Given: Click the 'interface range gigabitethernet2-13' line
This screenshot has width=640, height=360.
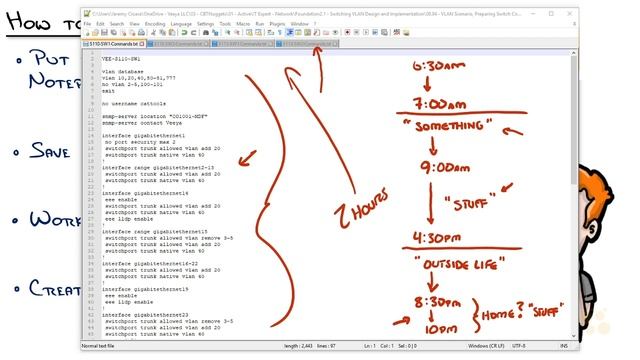Looking at the screenshot, I should (x=158, y=168).
